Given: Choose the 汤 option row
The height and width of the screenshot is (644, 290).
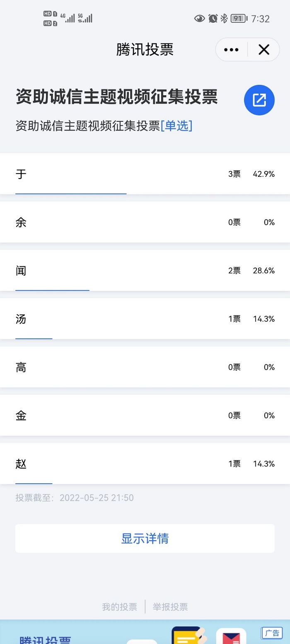Looking at the screenshot, I should [145, 319].
